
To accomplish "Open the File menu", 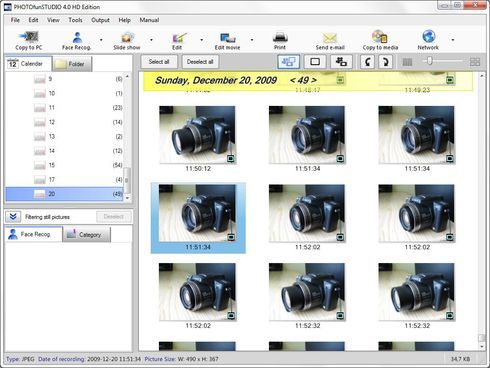I will pyautogui.click(x=15, y=20).
